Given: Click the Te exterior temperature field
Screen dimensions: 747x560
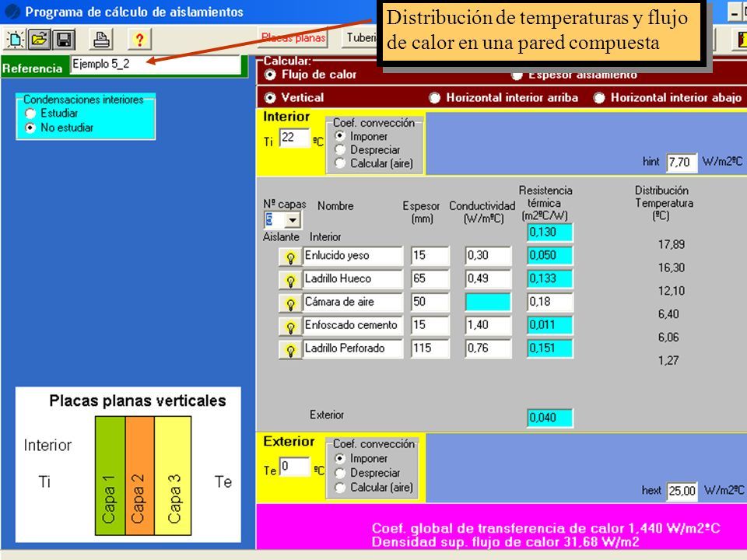Looking at the screenshot, I should (x=295, y=466).
